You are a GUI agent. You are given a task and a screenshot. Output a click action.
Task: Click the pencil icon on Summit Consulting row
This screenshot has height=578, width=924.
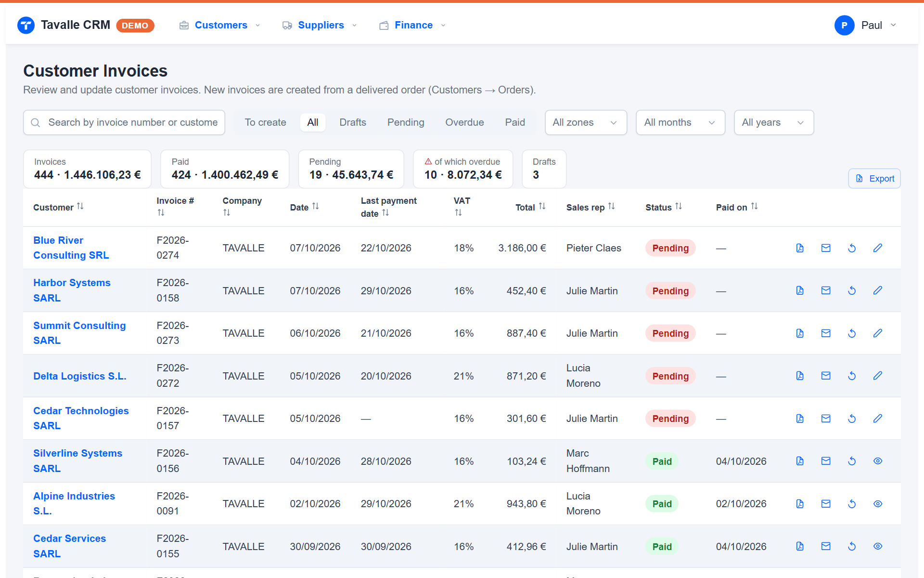tap(878, 333)
